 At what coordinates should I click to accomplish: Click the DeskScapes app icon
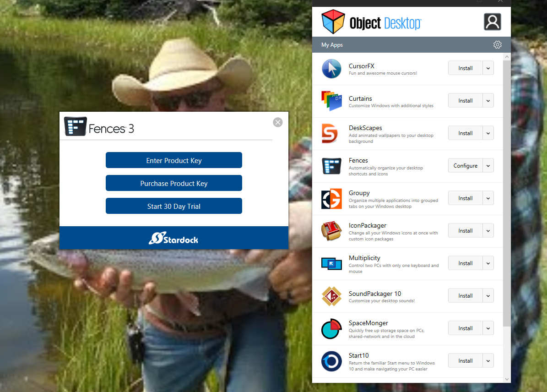pos(330,133)
